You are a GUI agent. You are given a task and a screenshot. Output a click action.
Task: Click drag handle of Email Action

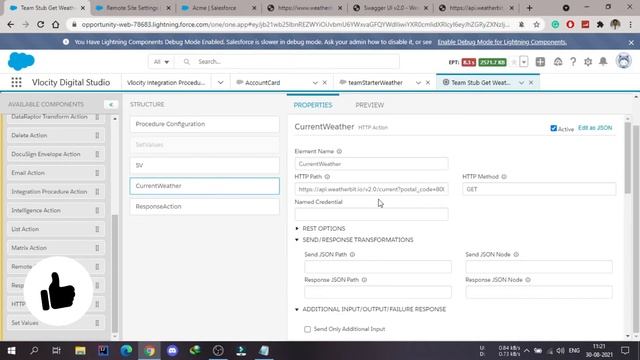tap(97, 173)
